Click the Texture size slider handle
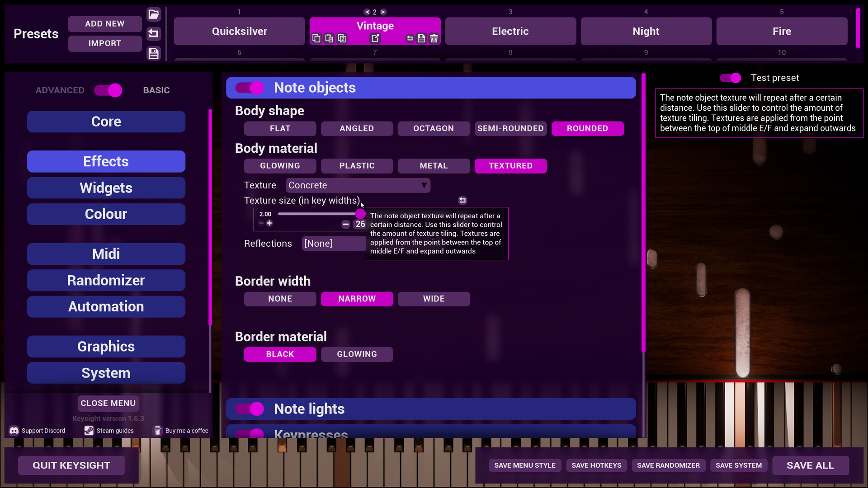868x488 pixels. (x=360, y=214)
